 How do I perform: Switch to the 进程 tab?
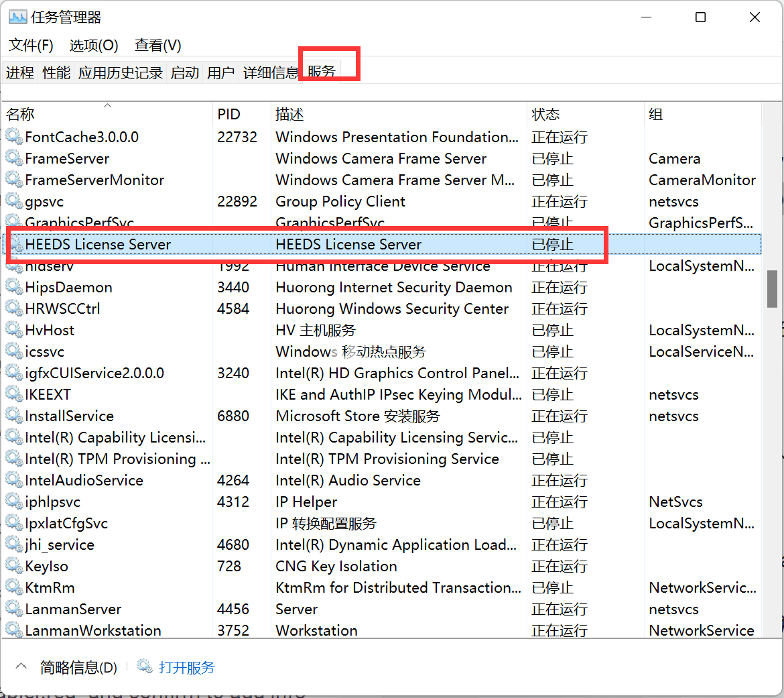click(x=20, y=72)
